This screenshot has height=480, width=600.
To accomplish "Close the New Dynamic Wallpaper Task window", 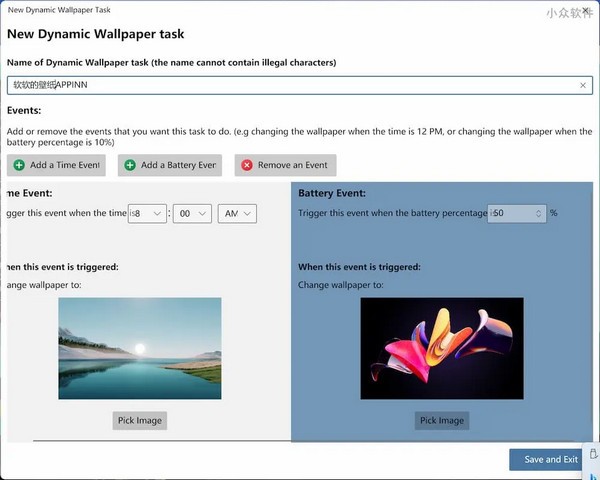I will 585,10.
